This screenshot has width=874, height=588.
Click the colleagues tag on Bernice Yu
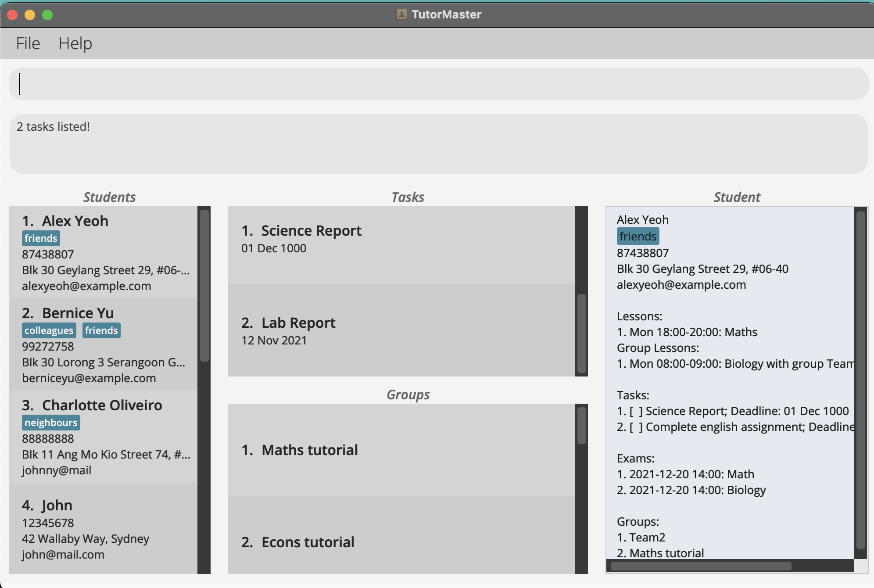coord(49,330)
